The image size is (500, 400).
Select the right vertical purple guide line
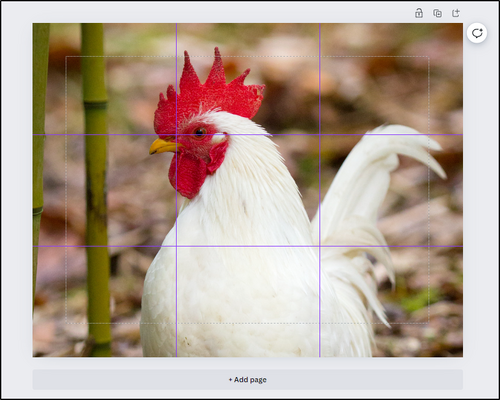(320, 190)
